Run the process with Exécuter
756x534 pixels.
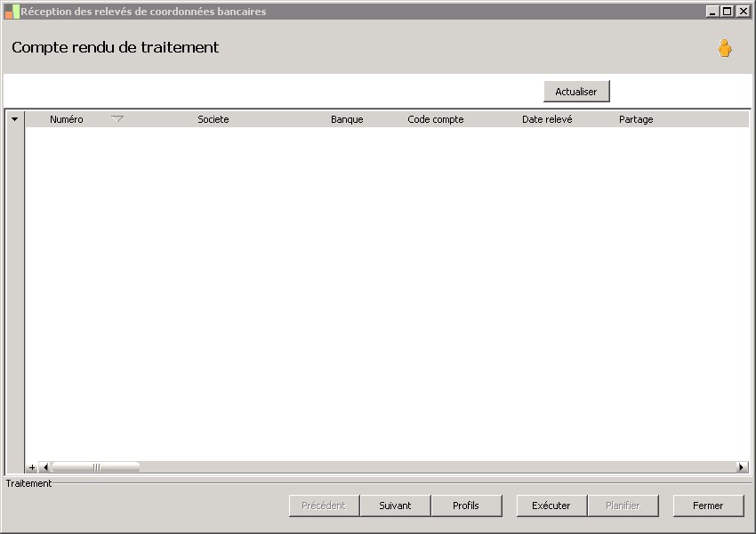551,506
